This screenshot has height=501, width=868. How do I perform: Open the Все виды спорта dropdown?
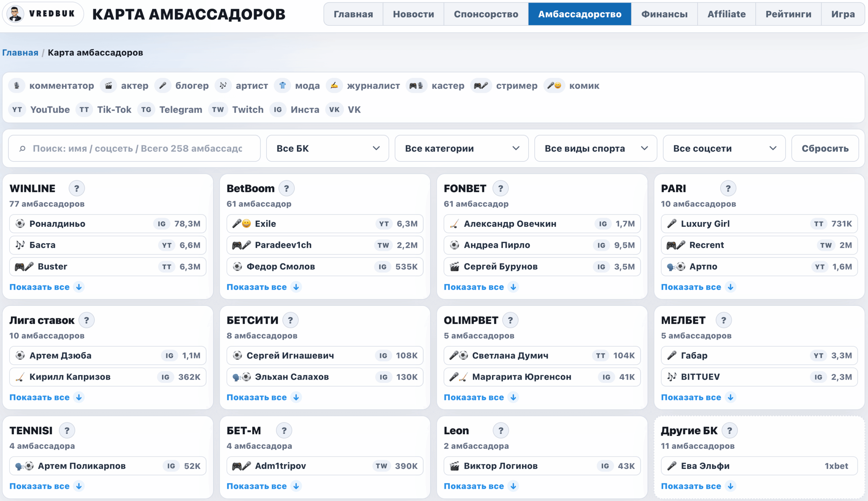pyautogui.click(x=596, y=148)
